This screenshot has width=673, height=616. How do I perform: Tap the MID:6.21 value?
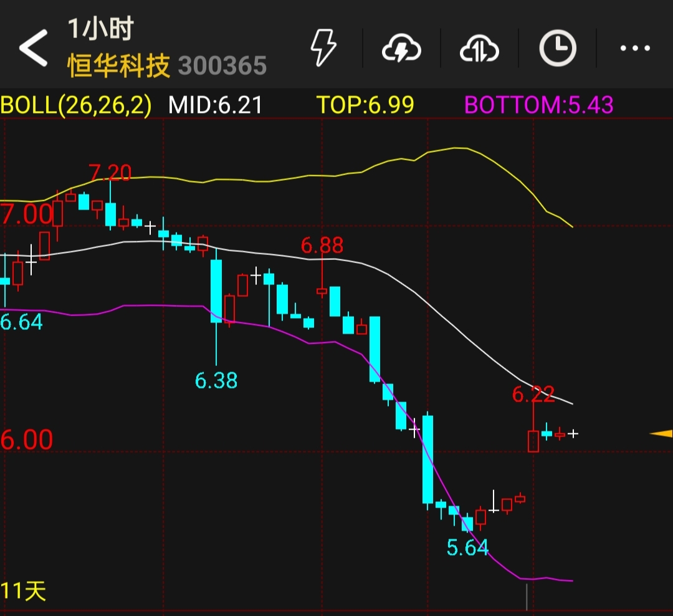pyautogui.click(x=215, y=105)
